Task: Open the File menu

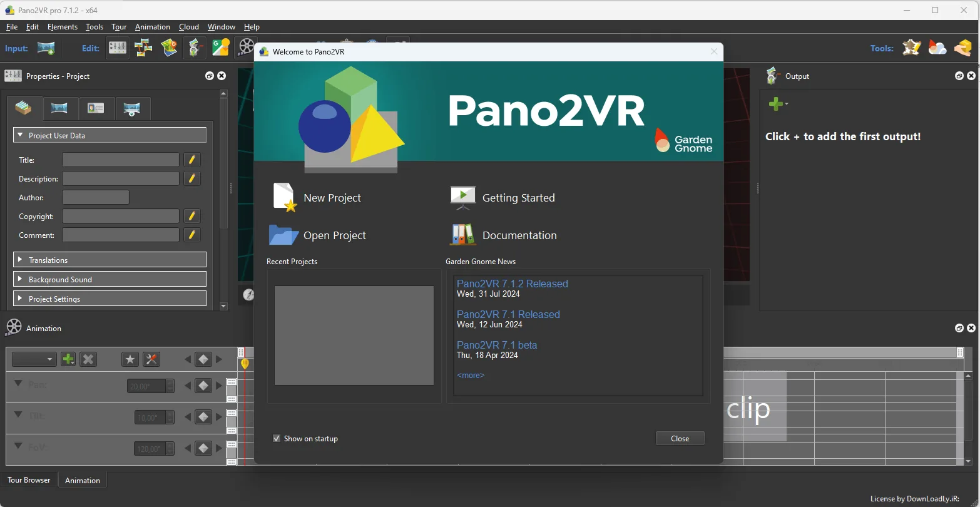Action: coord(12,27)
